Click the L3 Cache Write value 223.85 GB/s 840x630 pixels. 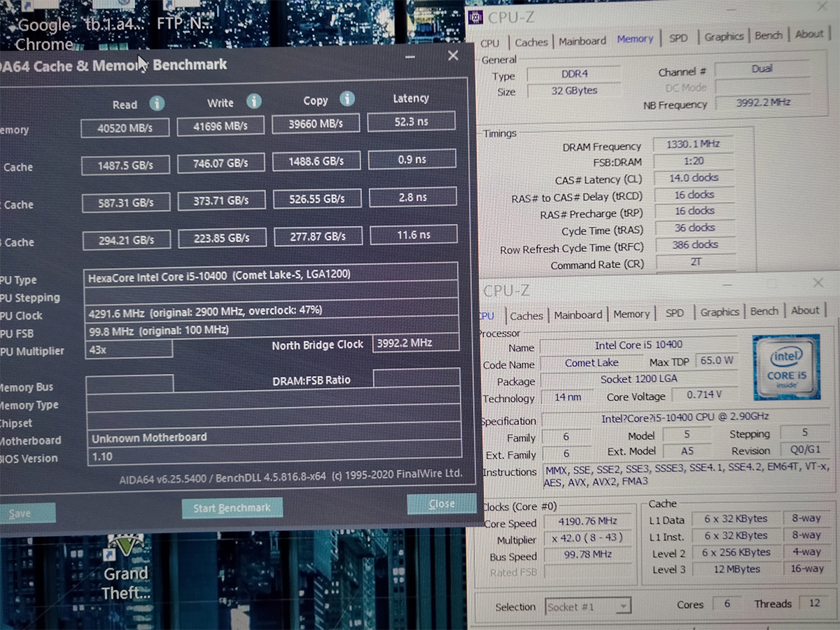click(222, 238)
